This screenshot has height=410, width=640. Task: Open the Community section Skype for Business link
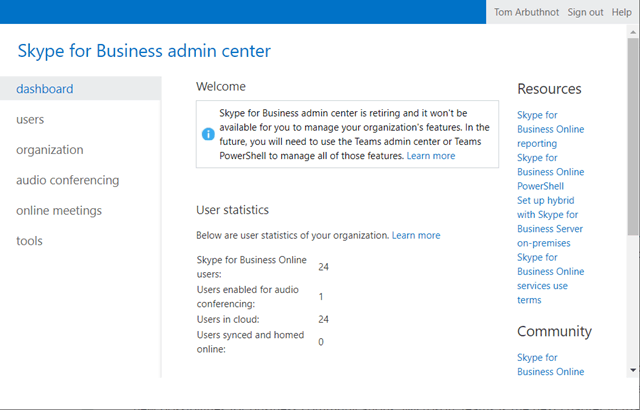[x=550, y=364]
